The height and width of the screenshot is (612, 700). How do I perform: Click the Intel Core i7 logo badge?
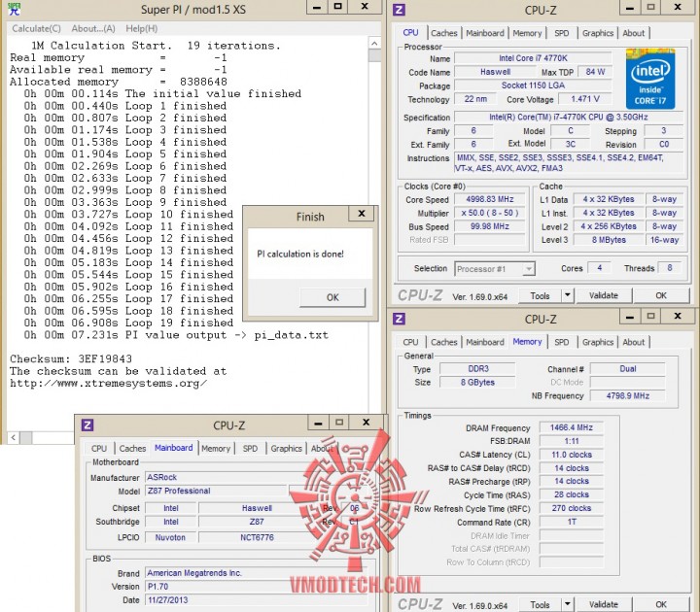650,79
